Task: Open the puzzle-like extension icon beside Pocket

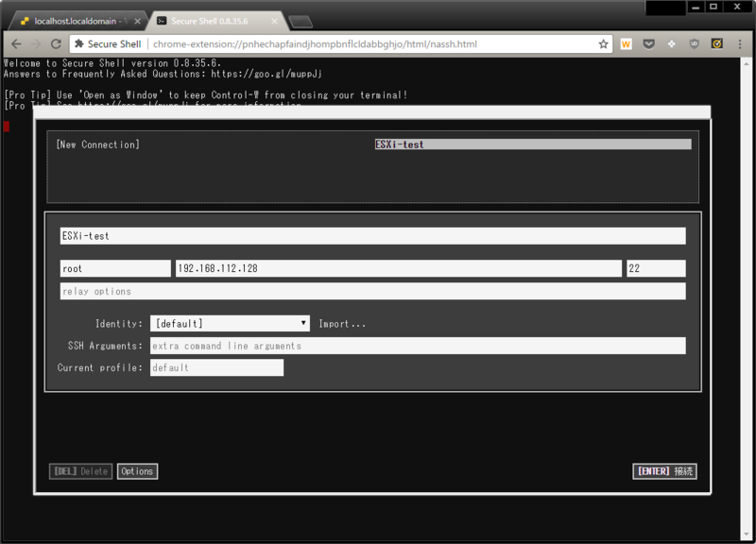Action: 672,44
